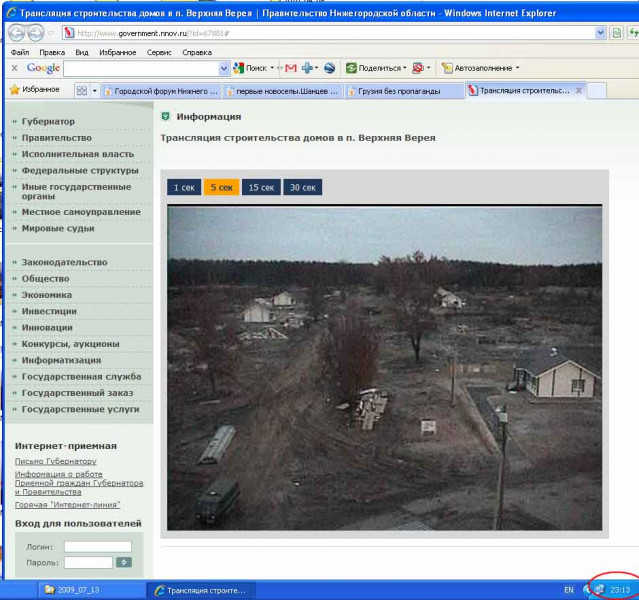The width and height of the screenshot is (639, 600).
Task: Click in the Google toolbar search box
Action: 141,68
